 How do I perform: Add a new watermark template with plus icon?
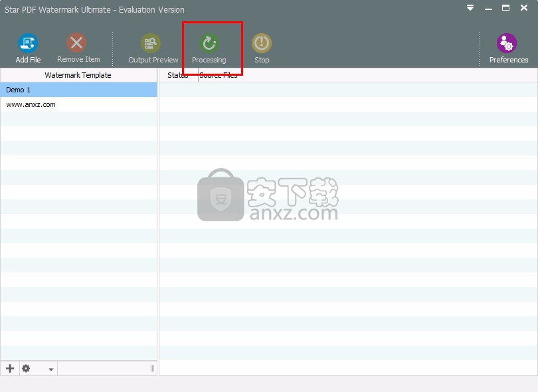click(10, 369)
